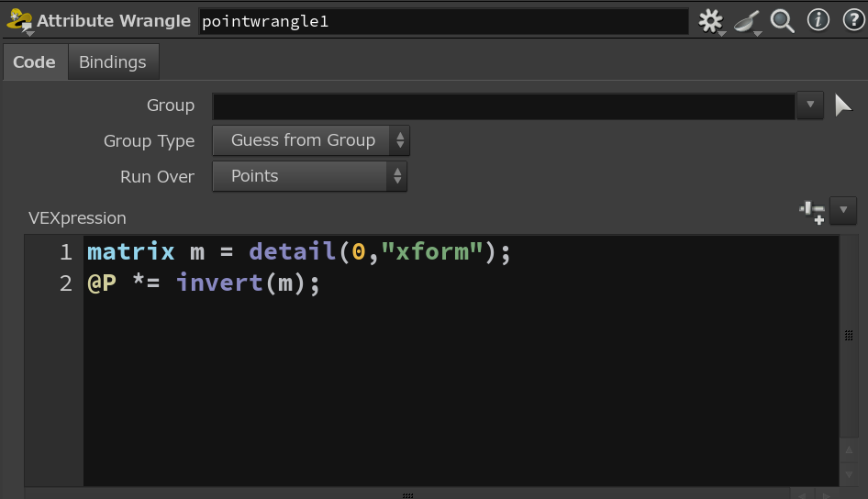The image size is (868, 499).
Task: Click the VEXpression create spare parameters icon
Action: [x=812, y=212]
